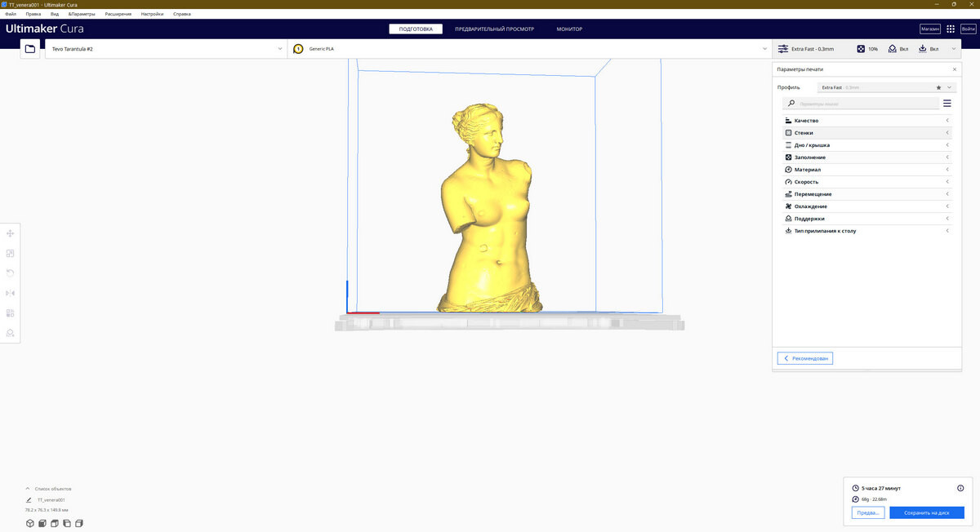Screen dimensions: 980x532
Task: Expand the Дно / крышка settings category
Action: (x=866, y=145)
